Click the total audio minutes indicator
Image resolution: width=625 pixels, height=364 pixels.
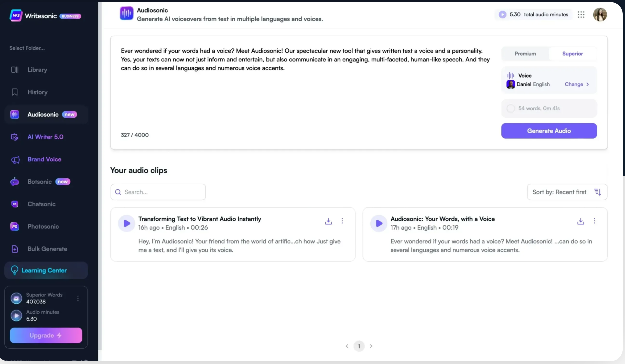(533, 15)
